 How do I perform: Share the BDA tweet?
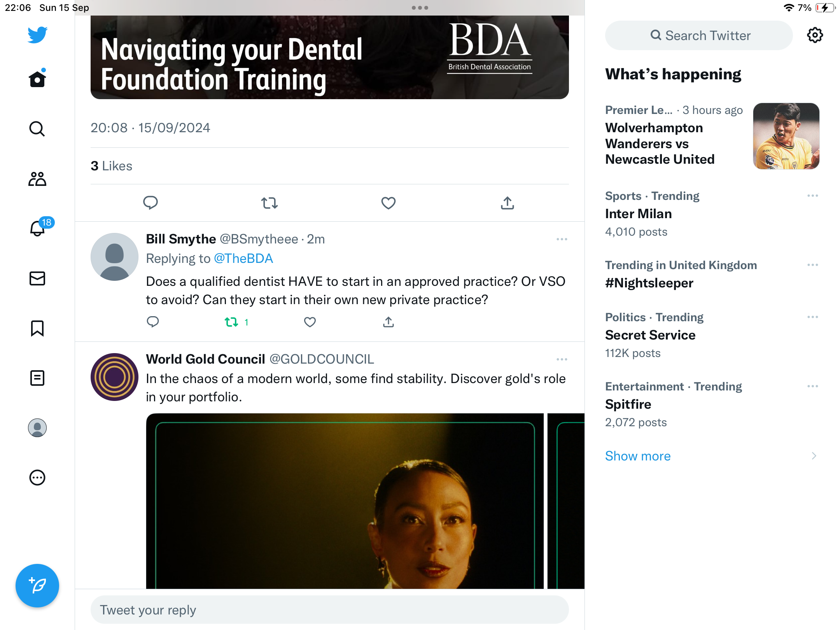pos(507,203)
